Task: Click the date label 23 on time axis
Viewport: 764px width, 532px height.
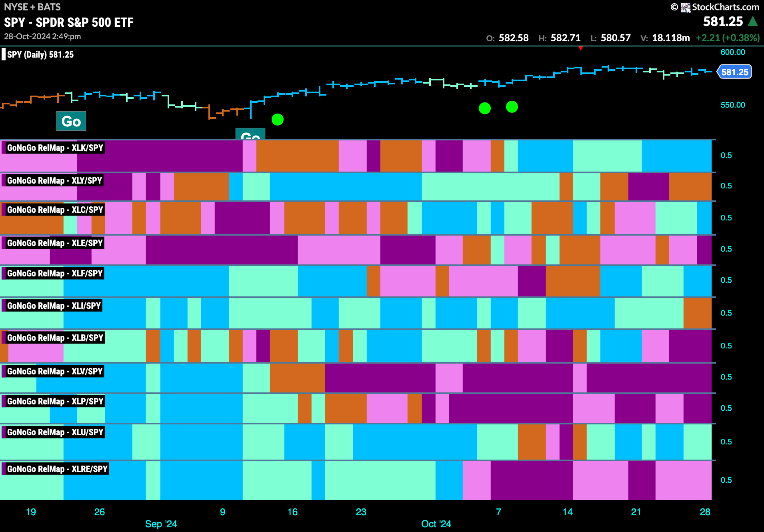Action: coord(361,512)
